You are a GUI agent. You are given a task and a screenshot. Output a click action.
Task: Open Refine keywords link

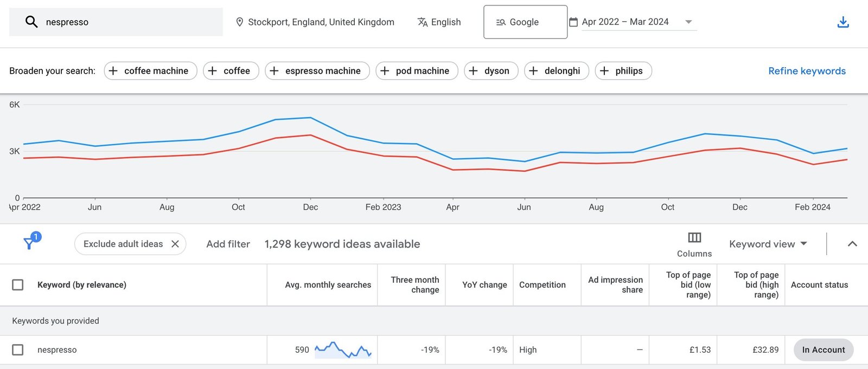(x=807, y=71)
